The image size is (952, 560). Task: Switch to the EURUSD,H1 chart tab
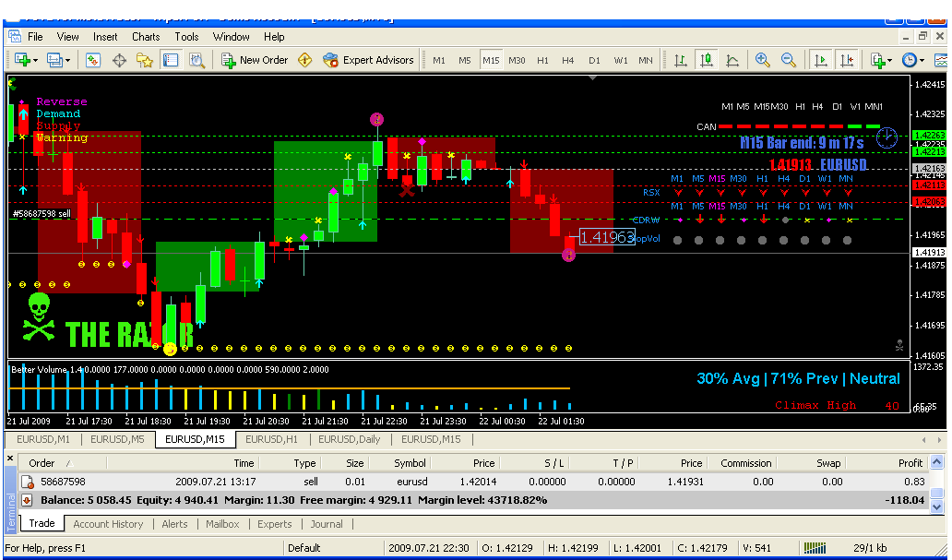click(x=271, y=439)
